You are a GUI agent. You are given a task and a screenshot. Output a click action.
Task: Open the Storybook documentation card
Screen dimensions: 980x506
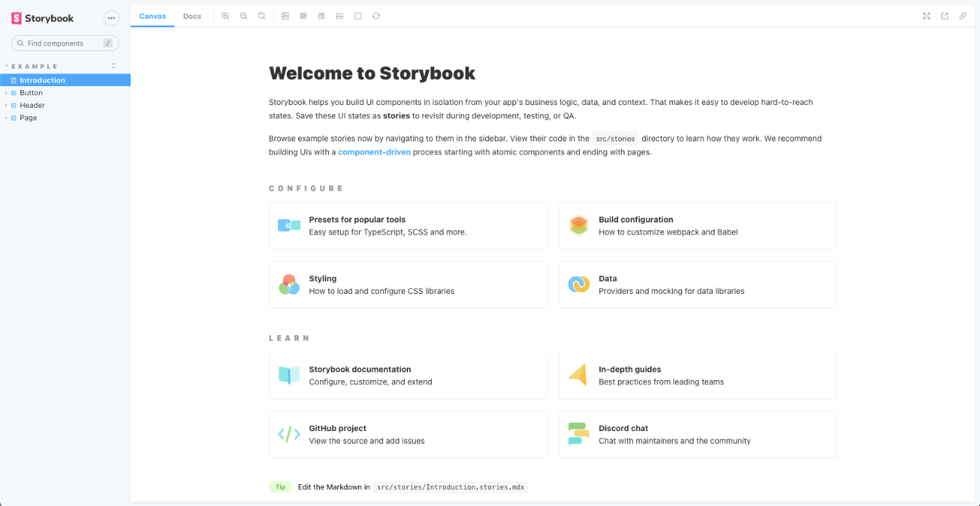[x=408, y=376]
